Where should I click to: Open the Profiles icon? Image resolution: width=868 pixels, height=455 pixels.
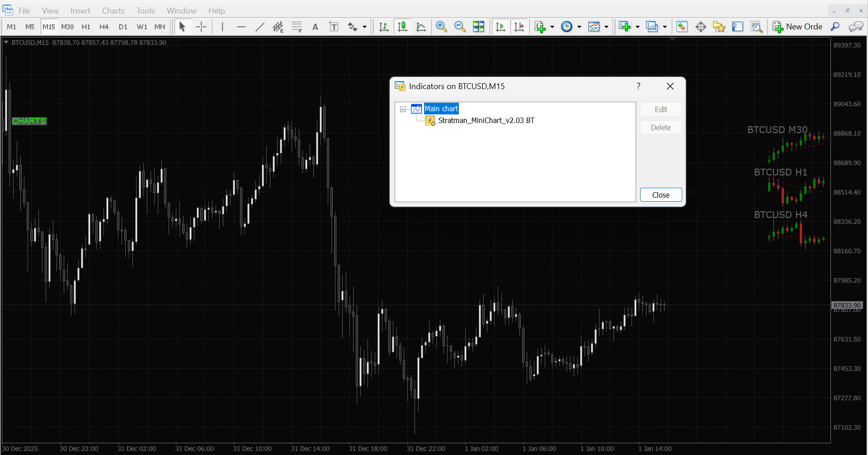click(652, 27)
